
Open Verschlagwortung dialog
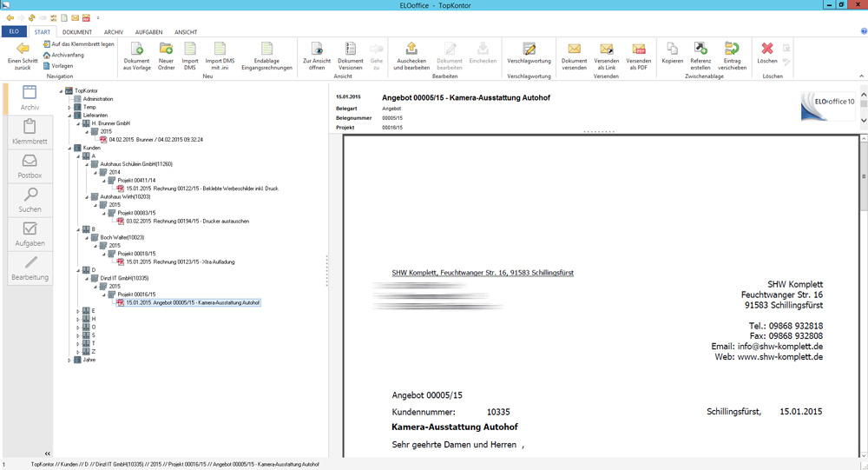[529, 53]
